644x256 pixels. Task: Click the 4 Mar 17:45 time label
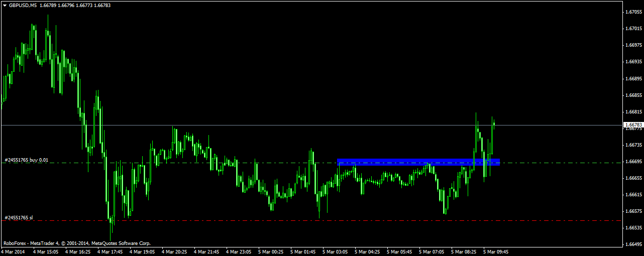(111, 251)
